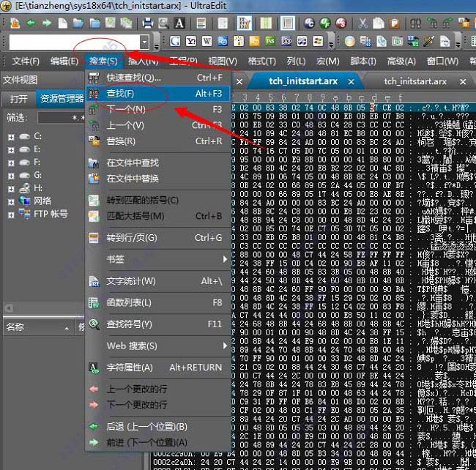The image size is (476, 470).
Task: Expand the H: drive tree node
Action: tap(11, 189)
